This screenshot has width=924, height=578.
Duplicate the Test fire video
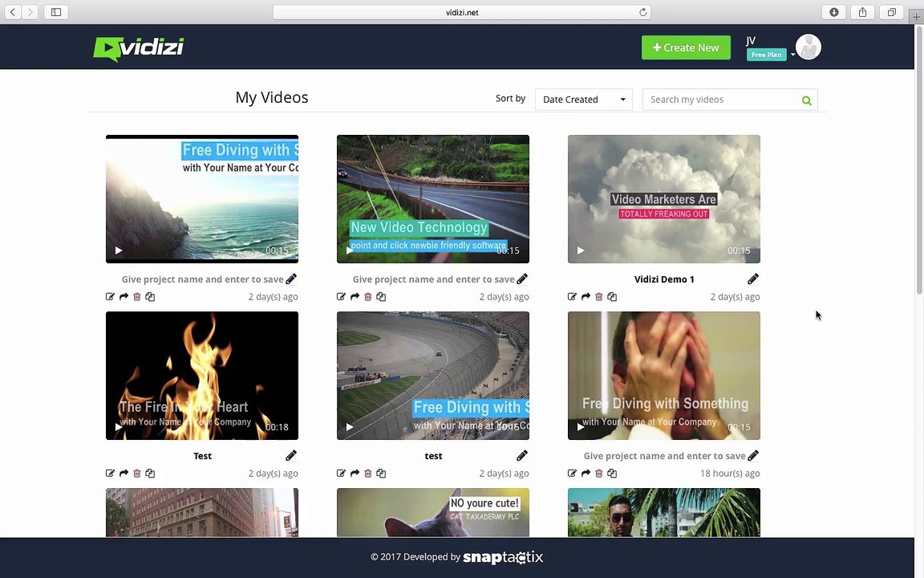pyautogui.click(x=150, y=473)
